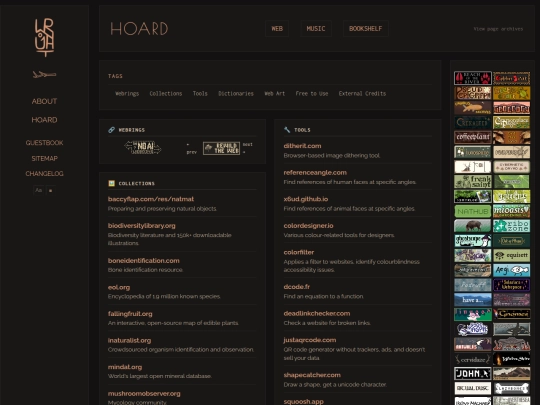This screenshot has width=540, height=405.
Task: Open eol.org link
Action: [x=119, y=287]
